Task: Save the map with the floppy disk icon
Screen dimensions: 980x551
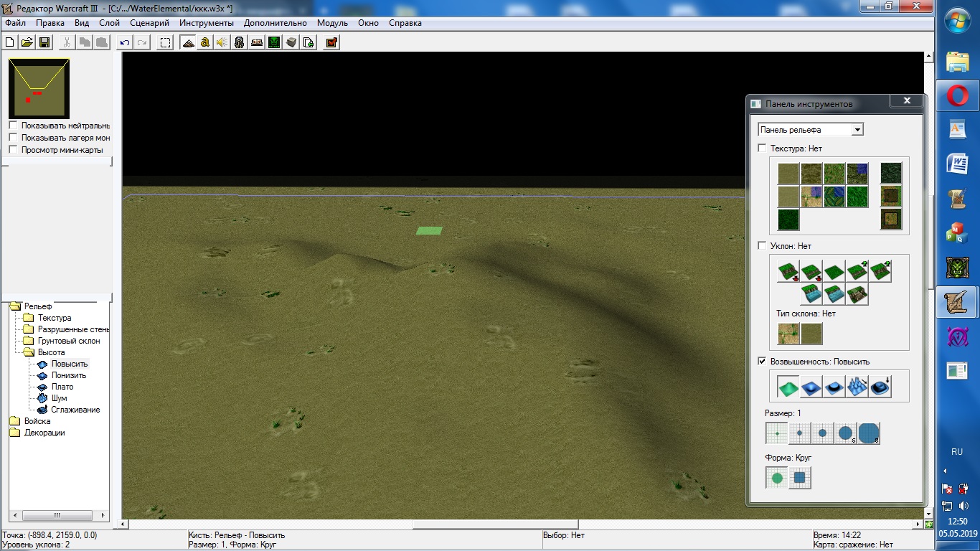Action: click(44, 42)
